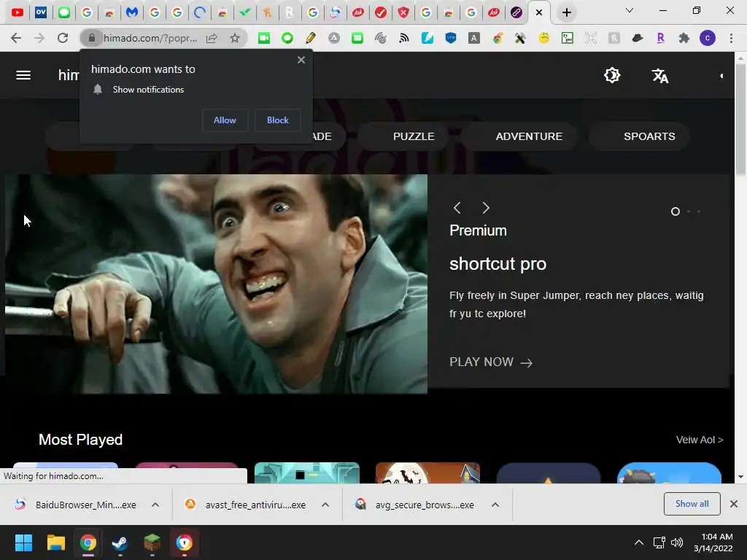The height and width of the screenshot is (560, 747).
Task: Switch to the purple link icon tab
Action: [516, 12]
